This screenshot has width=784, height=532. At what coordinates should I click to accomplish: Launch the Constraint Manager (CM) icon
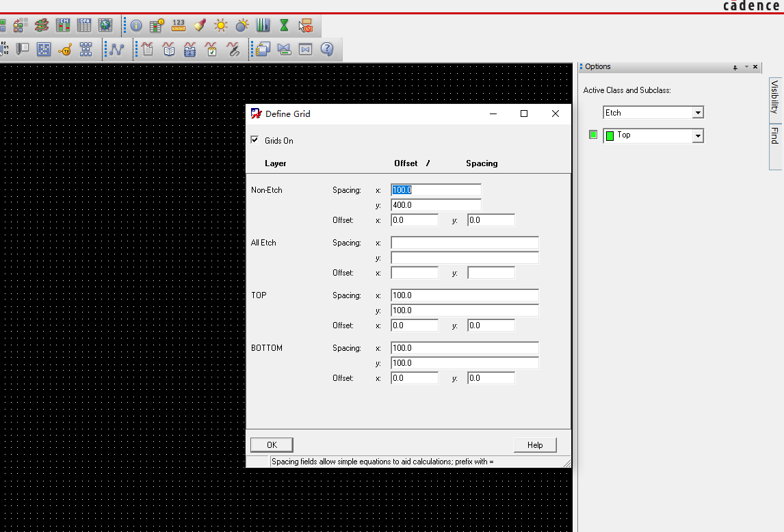[63, 25]
